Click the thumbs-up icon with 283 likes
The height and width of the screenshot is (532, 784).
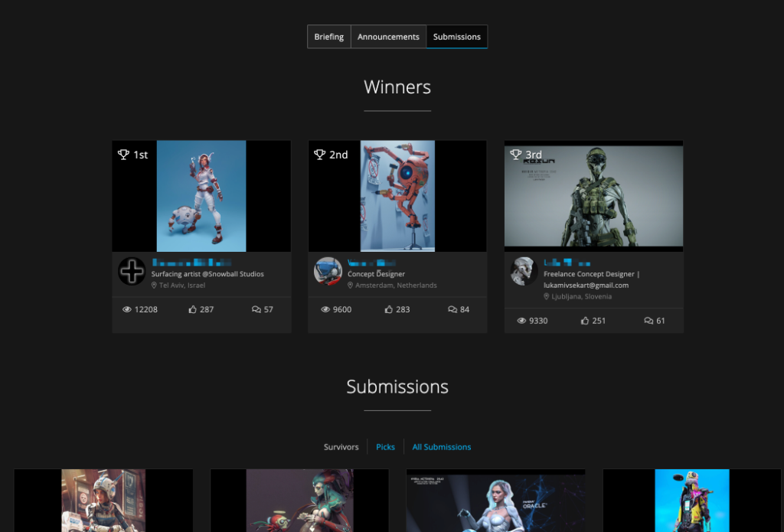click(x=388, y=309)
